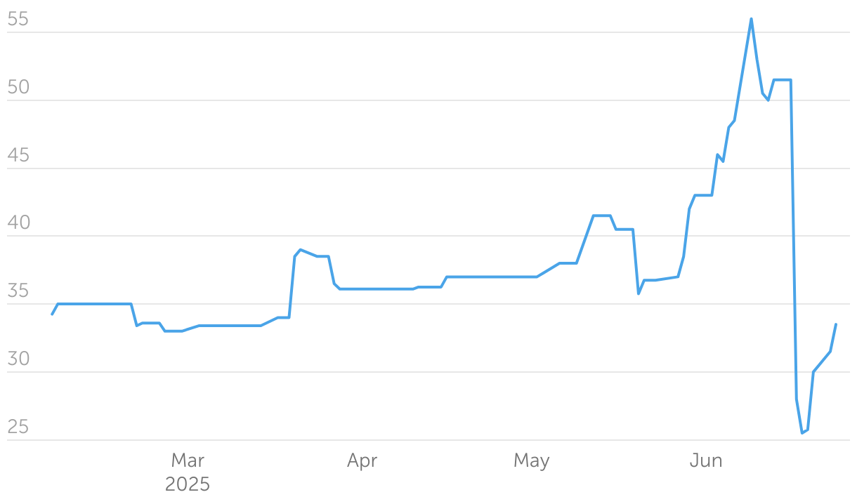Click the 25 y-axis label
This screenshot has height=504, width=857.
tap(18, 427)
